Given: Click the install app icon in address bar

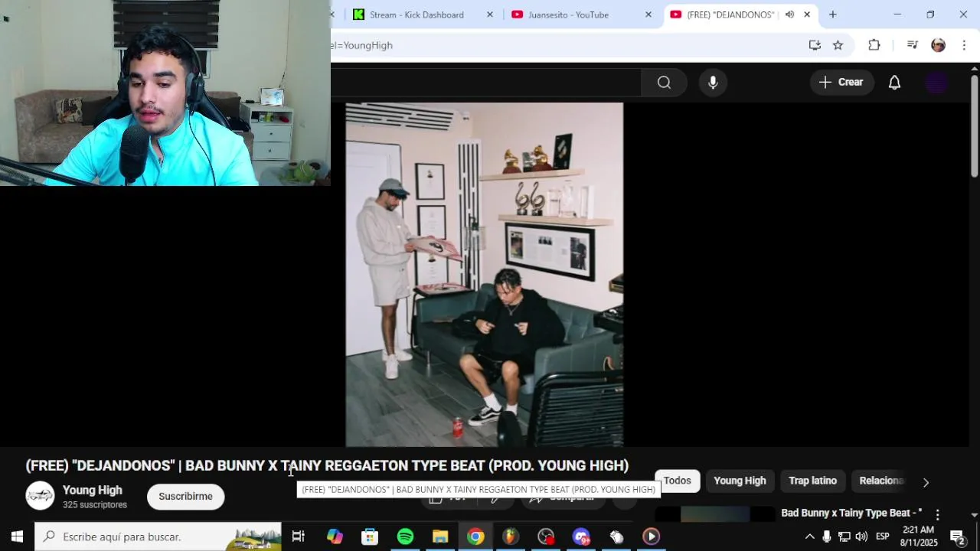Looking at the screenshot, I should 815,45.
